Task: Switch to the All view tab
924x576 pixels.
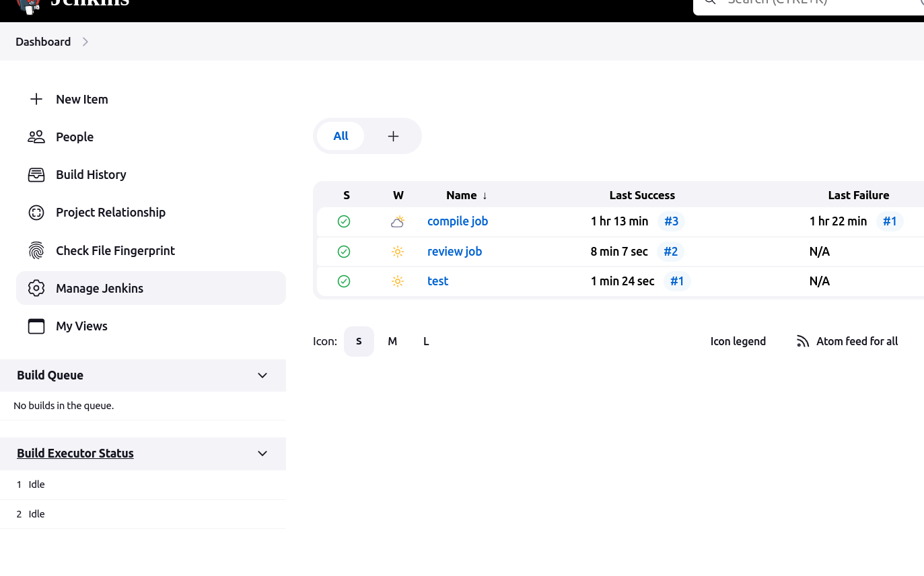Action: pos(341,135)
